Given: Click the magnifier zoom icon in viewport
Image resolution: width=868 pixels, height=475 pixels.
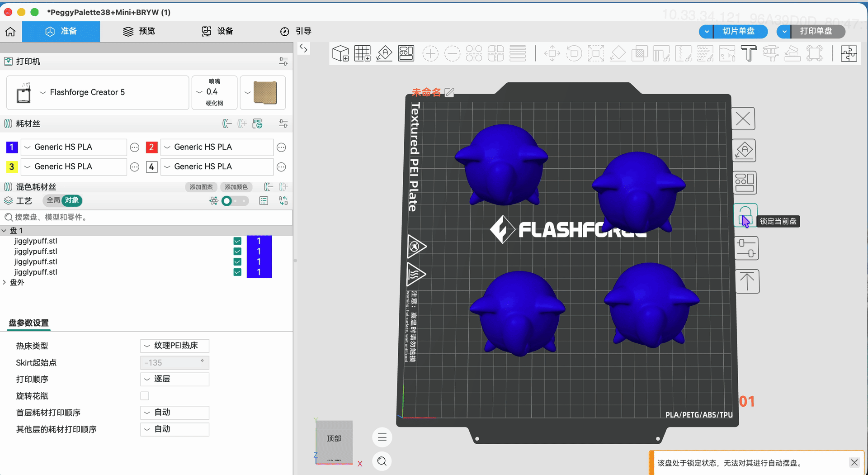Looking at the screenshot, I should tap(382, 461).
